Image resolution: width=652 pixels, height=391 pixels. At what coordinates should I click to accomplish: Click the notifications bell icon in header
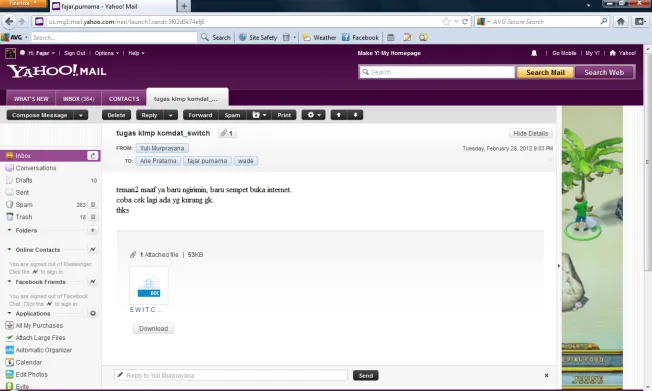tap(534, 53)
